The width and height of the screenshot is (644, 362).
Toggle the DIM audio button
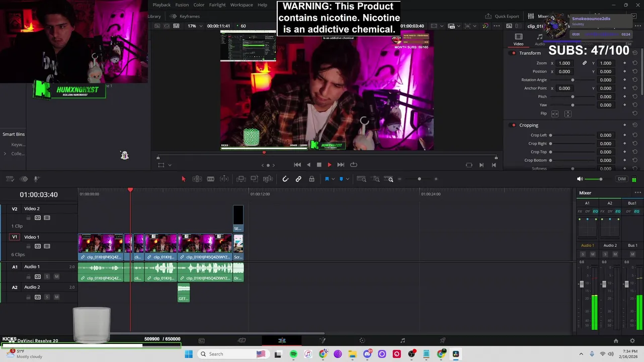pos(622,179)
